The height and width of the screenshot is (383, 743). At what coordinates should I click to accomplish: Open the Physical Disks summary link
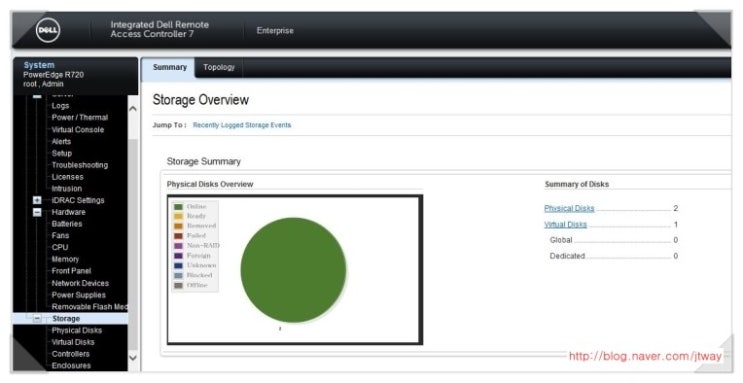pos(569,209)
